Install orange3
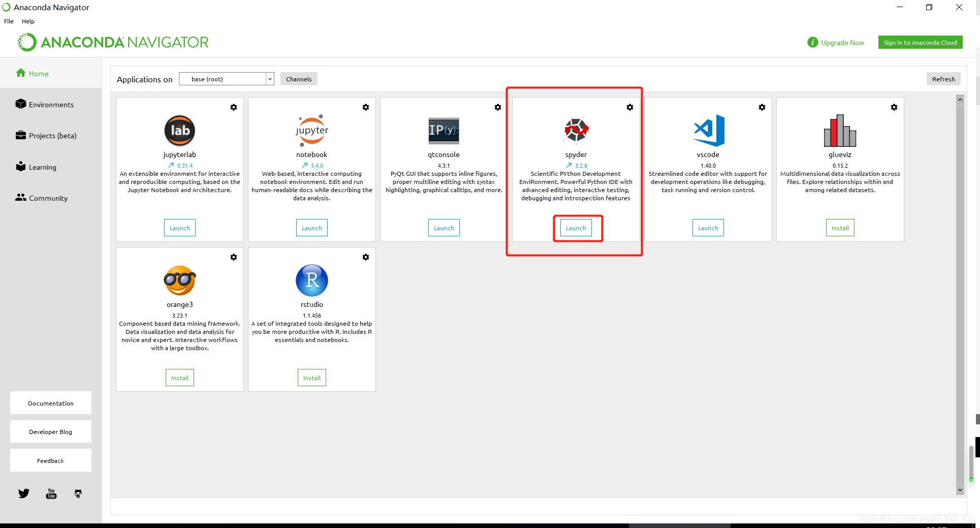The image size is (980, 528). [180, 378]
